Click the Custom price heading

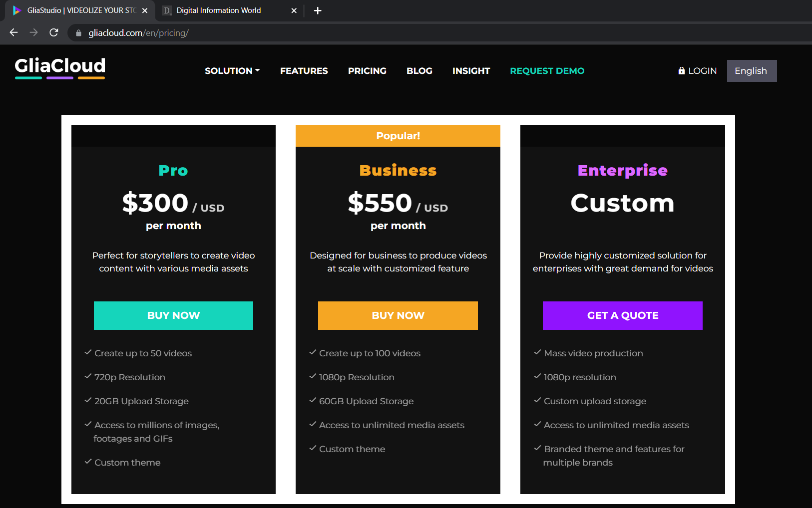pos(623,203)
